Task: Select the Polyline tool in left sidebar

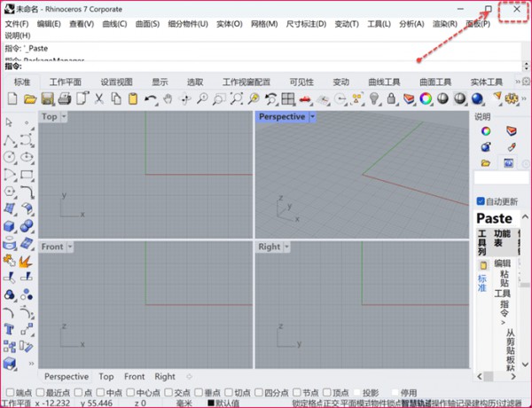Action: (9, 140)
